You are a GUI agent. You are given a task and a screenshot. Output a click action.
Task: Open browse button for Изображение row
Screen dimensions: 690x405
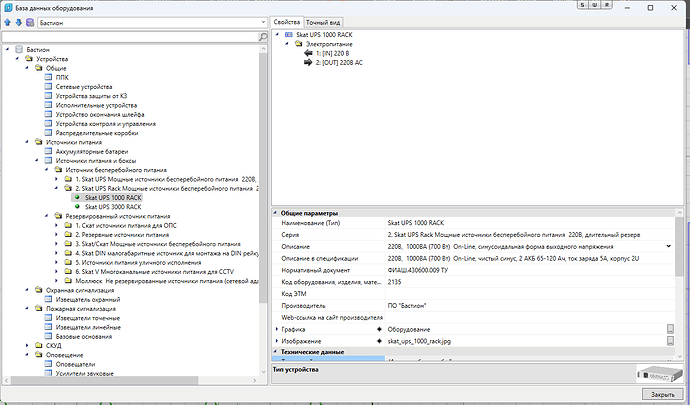pos(671,341)
